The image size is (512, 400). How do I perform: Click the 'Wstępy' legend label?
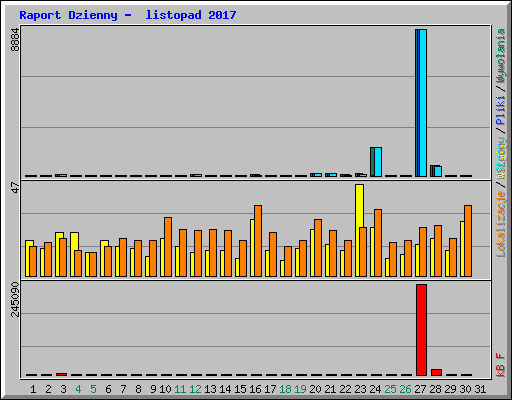click(500, 157)
